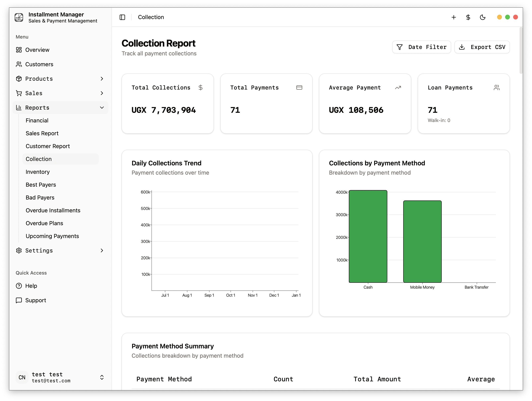
Task: Click the dollar sign icon in top bar
Action: 468,17
